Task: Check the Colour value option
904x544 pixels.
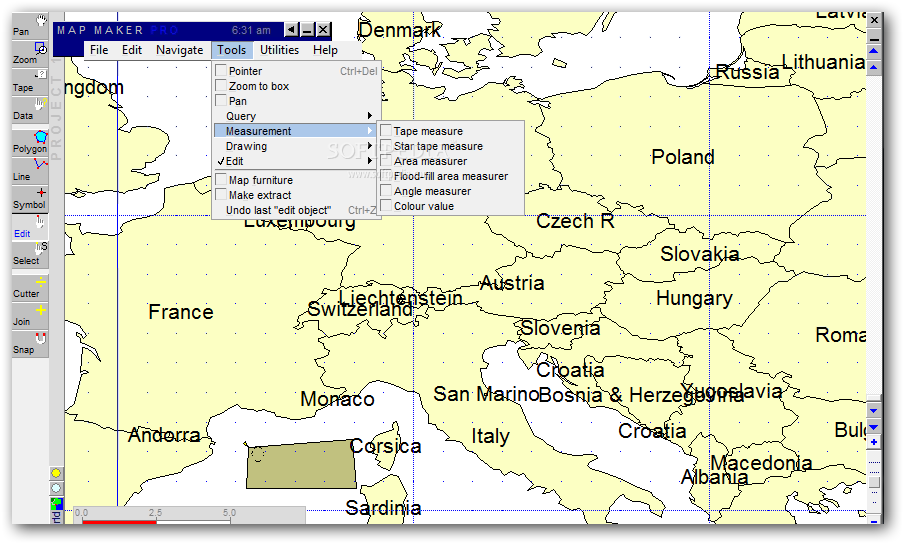Action: pyautogui.click(x=386, y=206)
